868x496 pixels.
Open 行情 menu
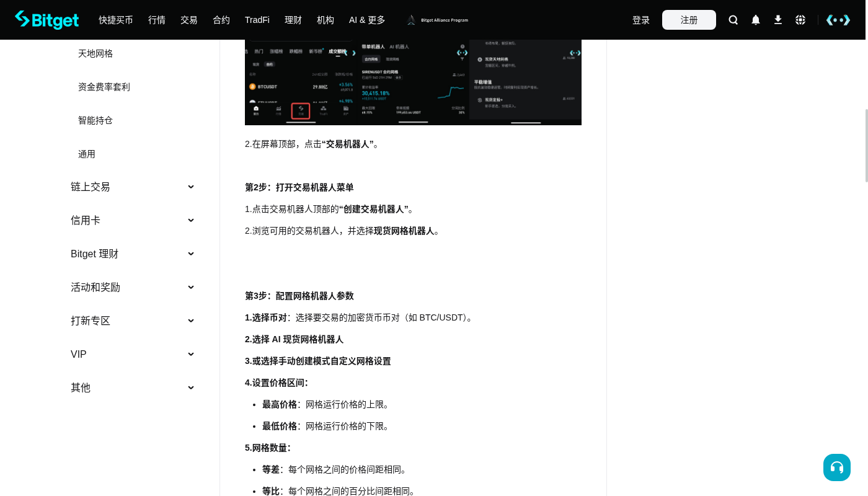coord(157,20)
